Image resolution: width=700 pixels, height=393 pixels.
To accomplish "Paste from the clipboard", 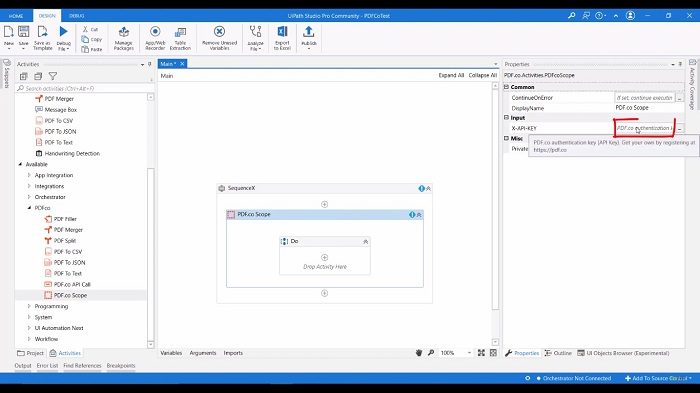I will tap(92, 49).
